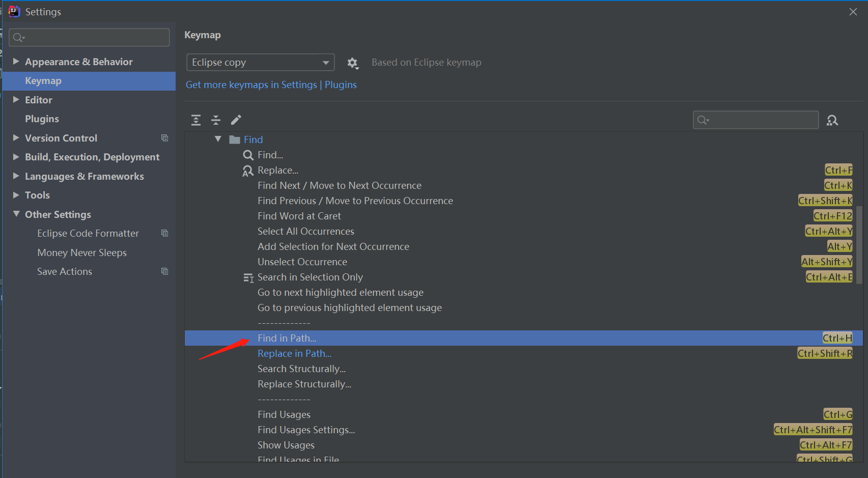Select the Show Usages action
This screenshot has width=868, height=478.
(286, 445)
